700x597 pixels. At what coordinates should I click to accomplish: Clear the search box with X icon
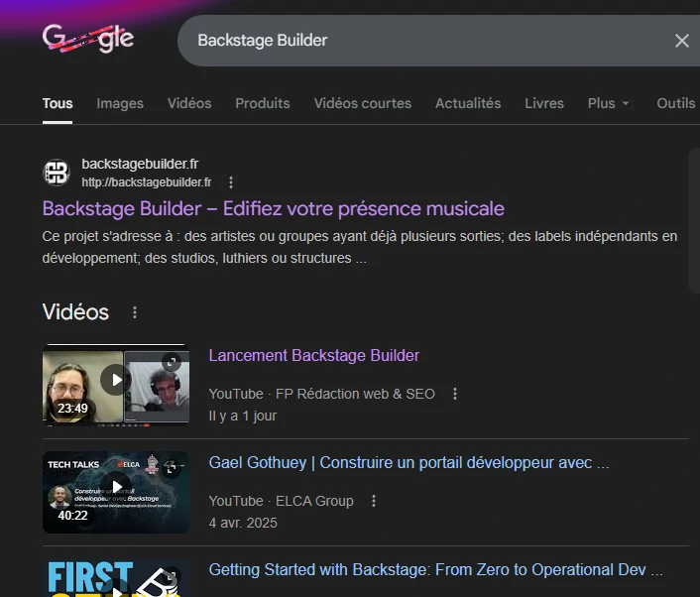pyautogui.click(x=681, y=41)
